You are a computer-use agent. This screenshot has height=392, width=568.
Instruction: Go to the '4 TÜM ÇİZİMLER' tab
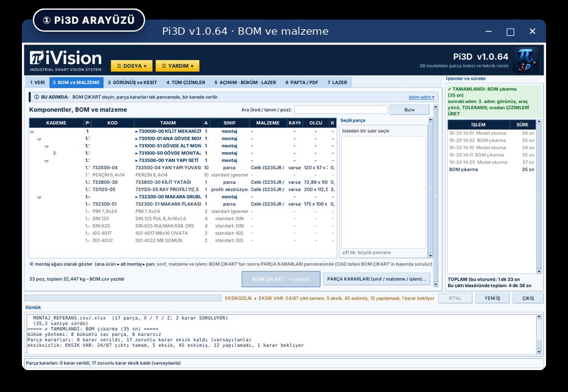[x=186, y=83]
